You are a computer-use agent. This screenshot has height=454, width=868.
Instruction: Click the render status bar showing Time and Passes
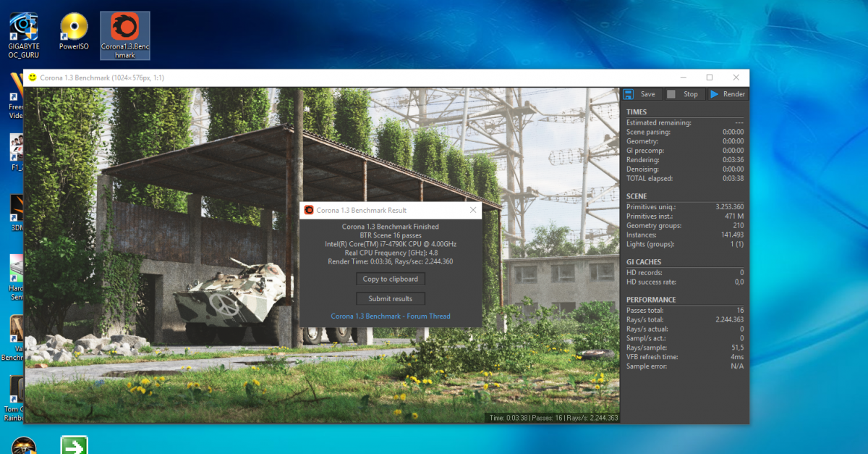pyautogui.click(x=553, y=418)
